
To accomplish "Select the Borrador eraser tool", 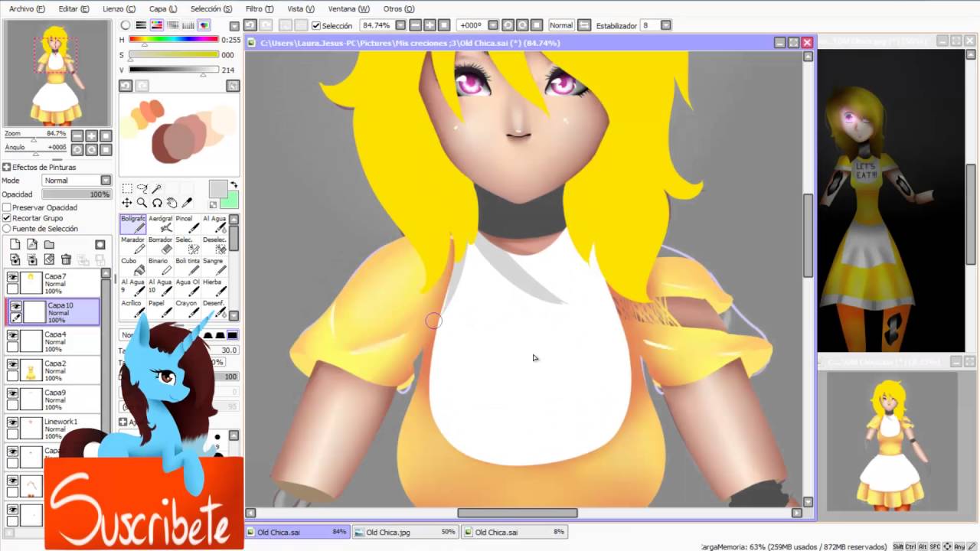I will pyautogui.click(x=160, y=244).
